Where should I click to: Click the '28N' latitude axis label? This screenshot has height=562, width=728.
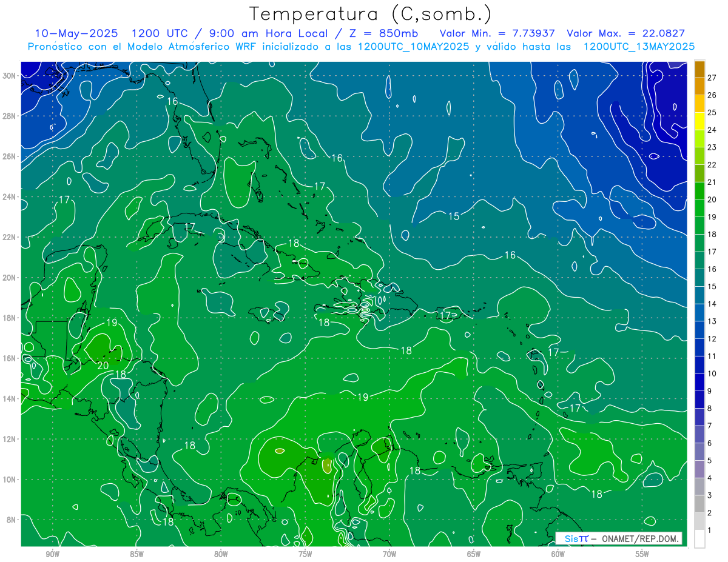(8, 116)
